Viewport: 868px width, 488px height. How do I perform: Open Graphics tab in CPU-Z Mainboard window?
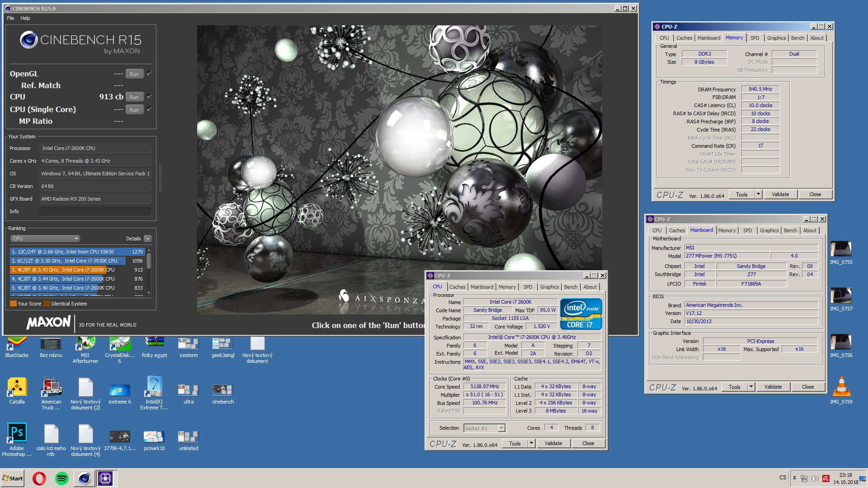(x=769, y=230)
